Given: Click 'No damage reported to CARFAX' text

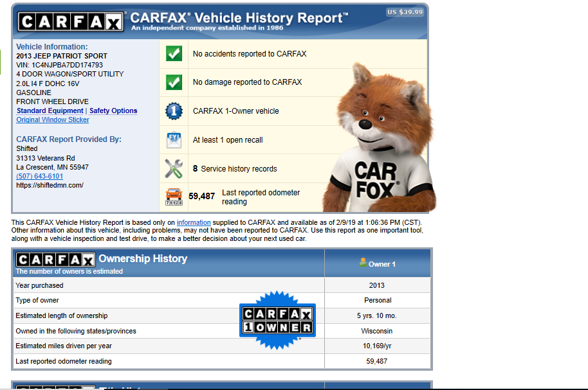Looking at the screenshot, I should coord(248,82).
